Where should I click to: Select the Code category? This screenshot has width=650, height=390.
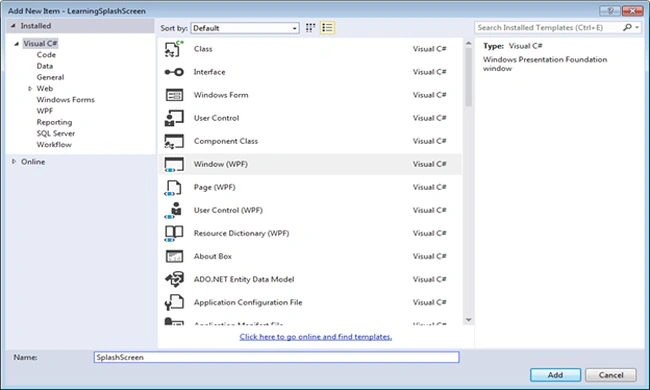click(46, 55)
